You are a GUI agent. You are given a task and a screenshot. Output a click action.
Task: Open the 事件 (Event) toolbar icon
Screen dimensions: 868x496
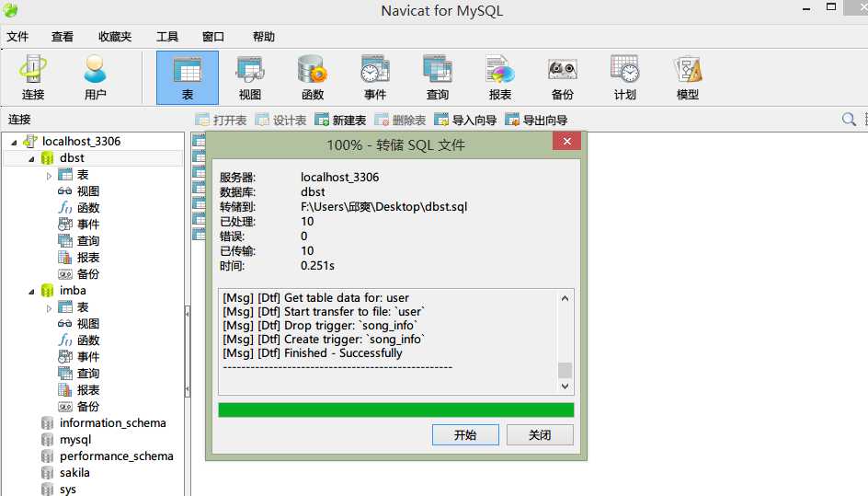(x=375, y=77)
